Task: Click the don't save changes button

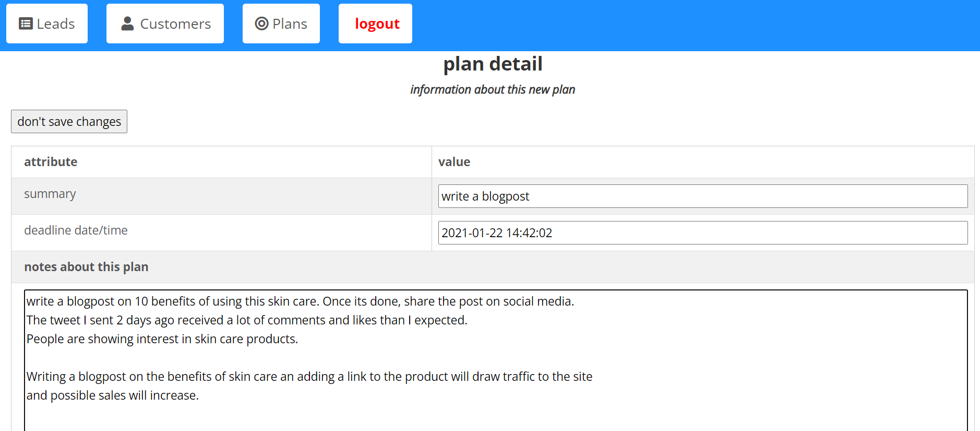Action: (x=69, y=121)
